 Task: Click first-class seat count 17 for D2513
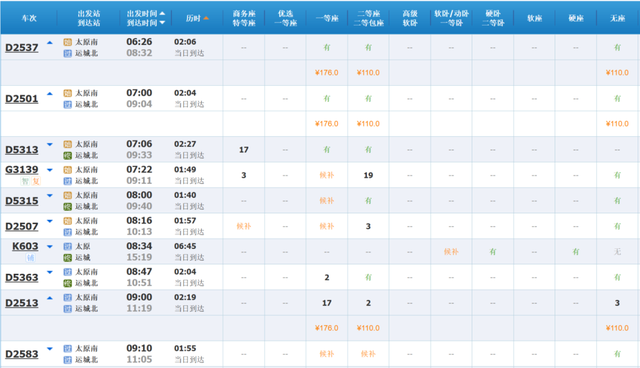(x=327, y=303)
